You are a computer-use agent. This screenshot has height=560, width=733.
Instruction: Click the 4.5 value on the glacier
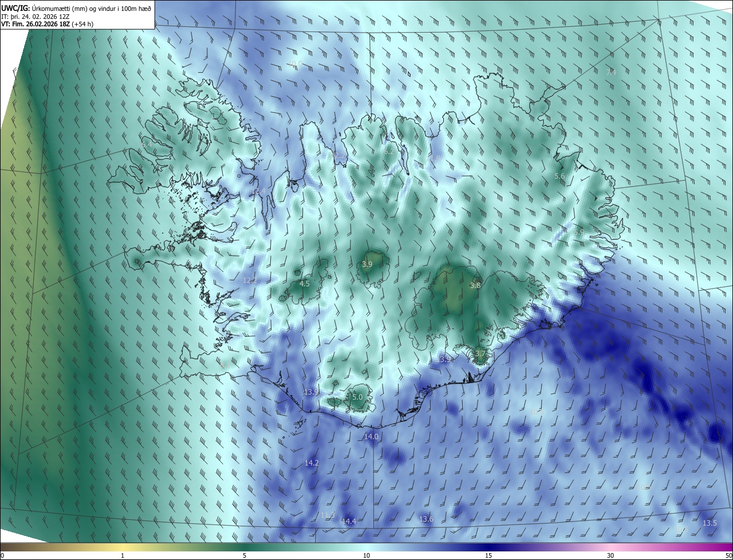305,283
